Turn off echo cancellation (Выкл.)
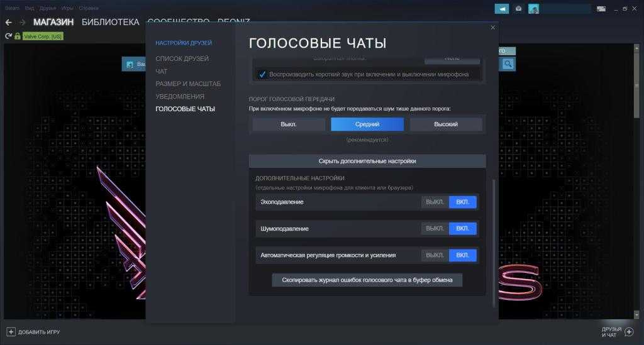 435,202
